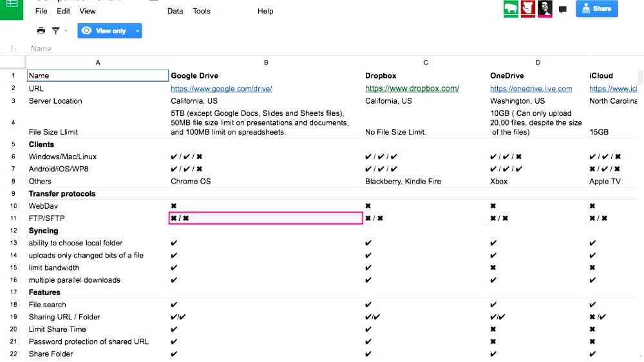Viewport: 644px width, 362px height.
Task: Select the Sharing URL / Folder cell
Action: tap(98, 317)
